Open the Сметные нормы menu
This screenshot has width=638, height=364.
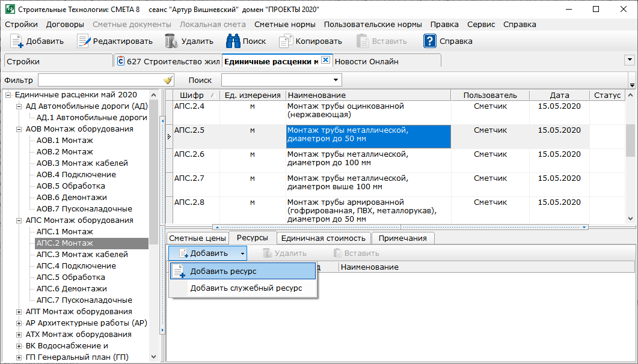pos(284,25)
